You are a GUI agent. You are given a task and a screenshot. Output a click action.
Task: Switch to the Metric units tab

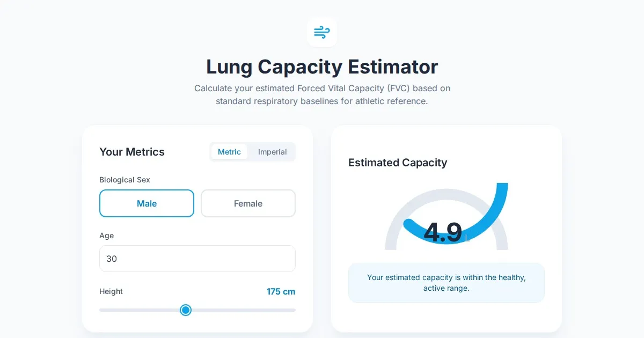click(229, 152)
